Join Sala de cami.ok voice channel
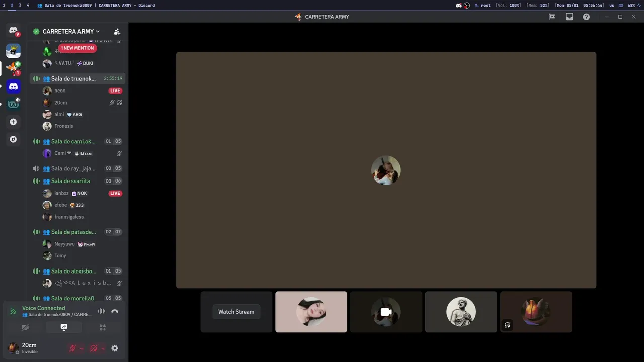 [77, 141]
